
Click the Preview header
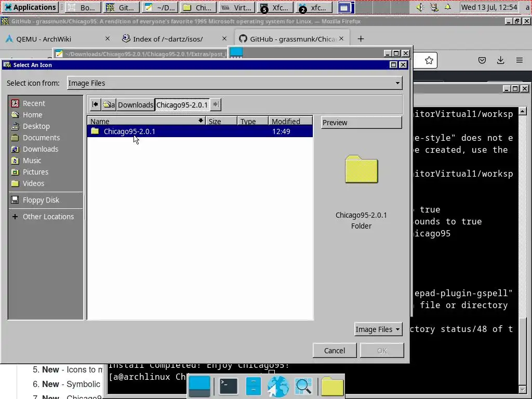tap(362, 123)
